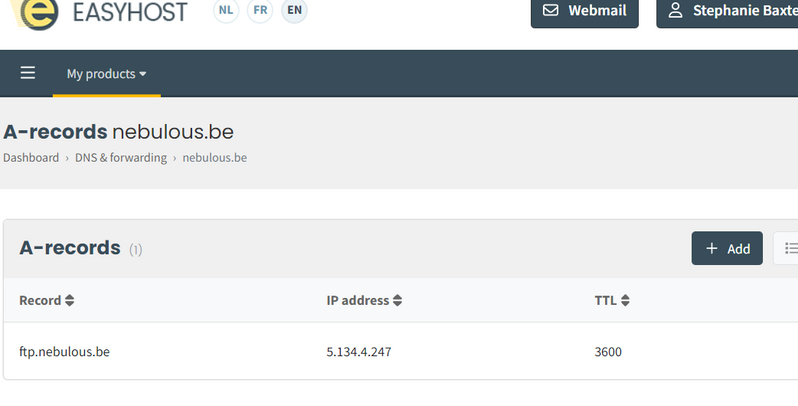Image resolution: width=798 pixels, height=406 pixels.
Task: Open the hamburger menu icon
Action: 27,73
